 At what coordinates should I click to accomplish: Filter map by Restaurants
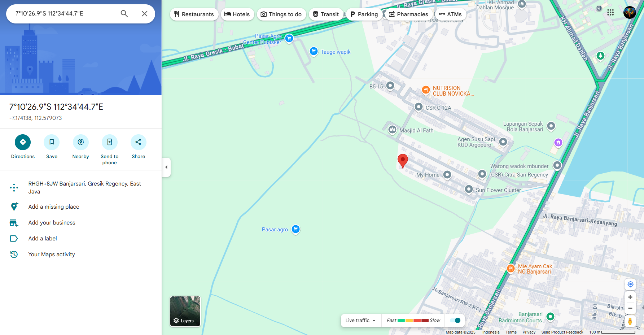pos(194,14)
